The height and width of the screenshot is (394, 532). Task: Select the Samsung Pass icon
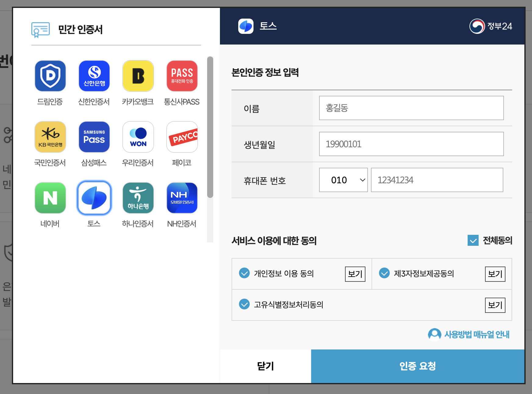pyautogui.click(x=94, y=137)
